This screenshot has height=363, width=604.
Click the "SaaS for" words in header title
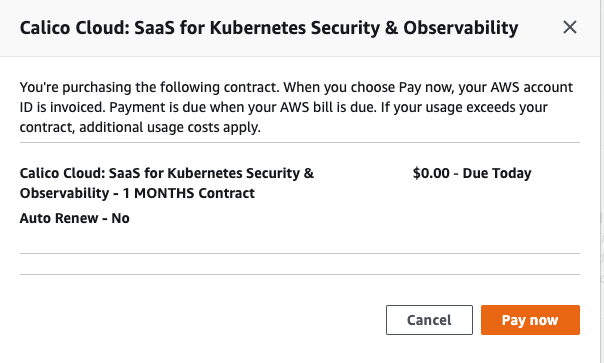pos(169,28)
